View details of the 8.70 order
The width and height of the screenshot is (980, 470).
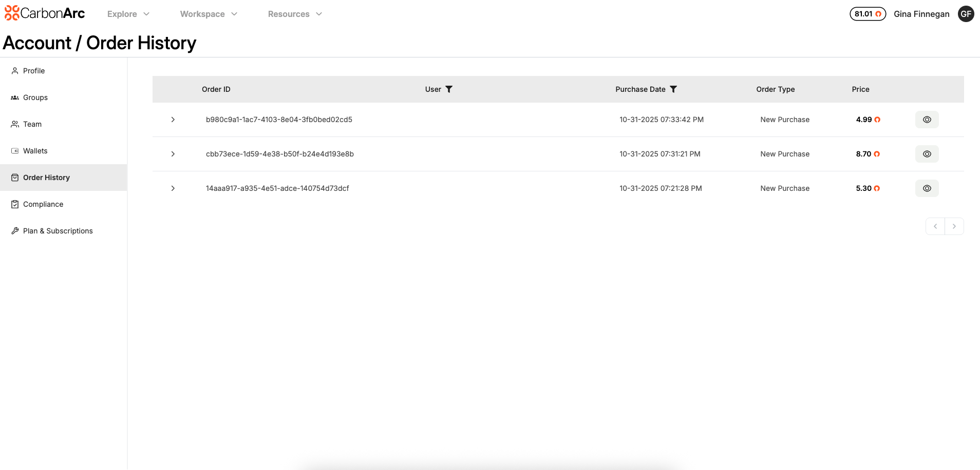pyautogui.click(x=927, y=154)
